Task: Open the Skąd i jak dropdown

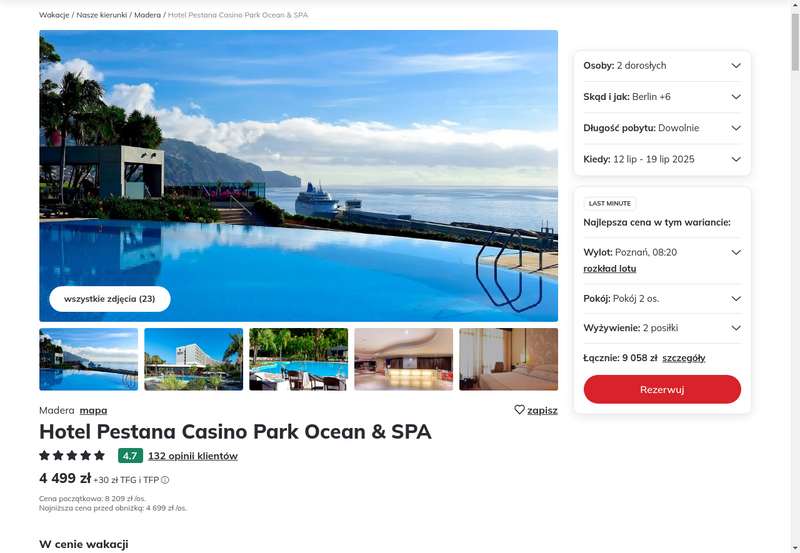Action: point(662,97)
